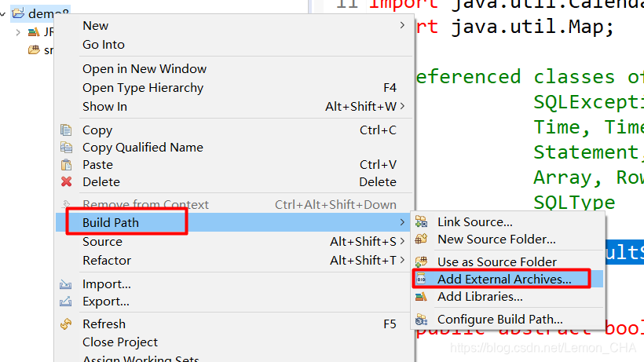Open the Source menu entry
The width and height of the screenshot is (644, 362).
coord(234,241)
